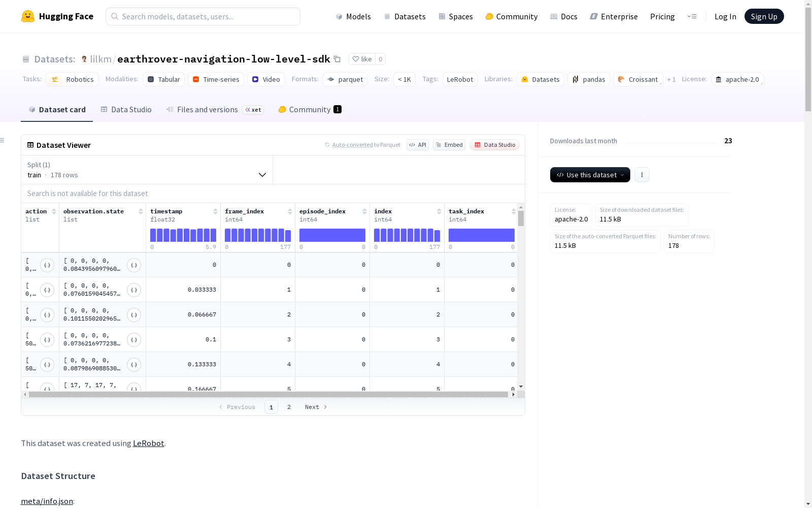Click the Sign Up button
The height and width of the screenshot is (508, 812).
764,16
